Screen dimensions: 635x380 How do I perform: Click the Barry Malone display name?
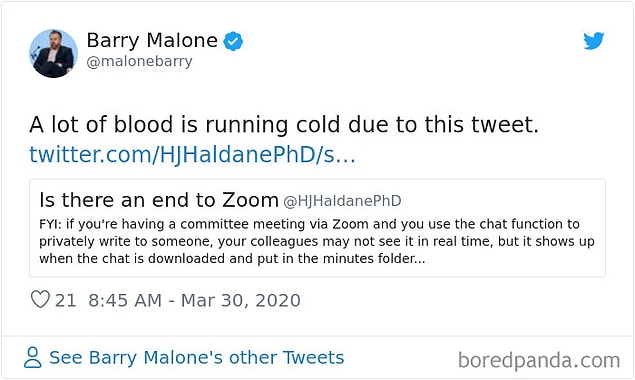[152, 40]
